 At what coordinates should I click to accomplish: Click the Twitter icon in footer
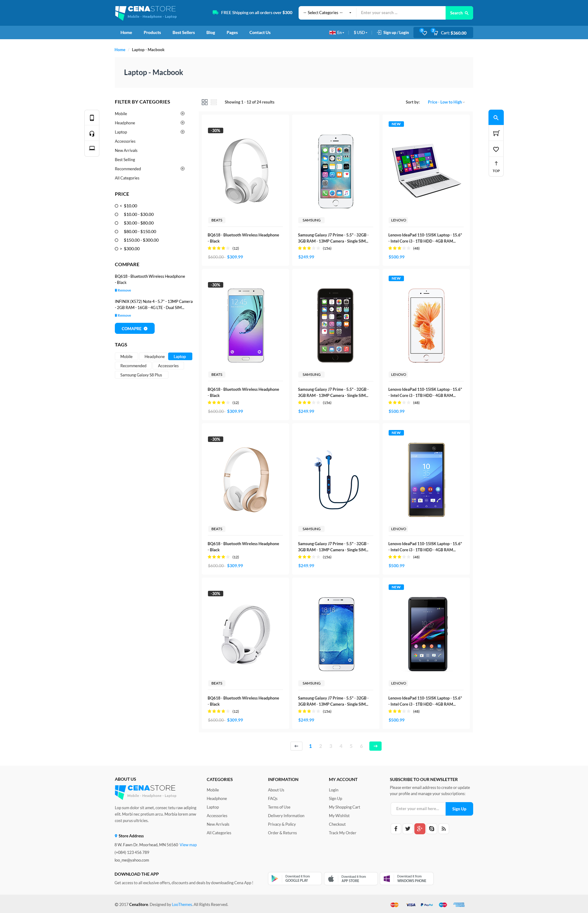pos(408,828)
